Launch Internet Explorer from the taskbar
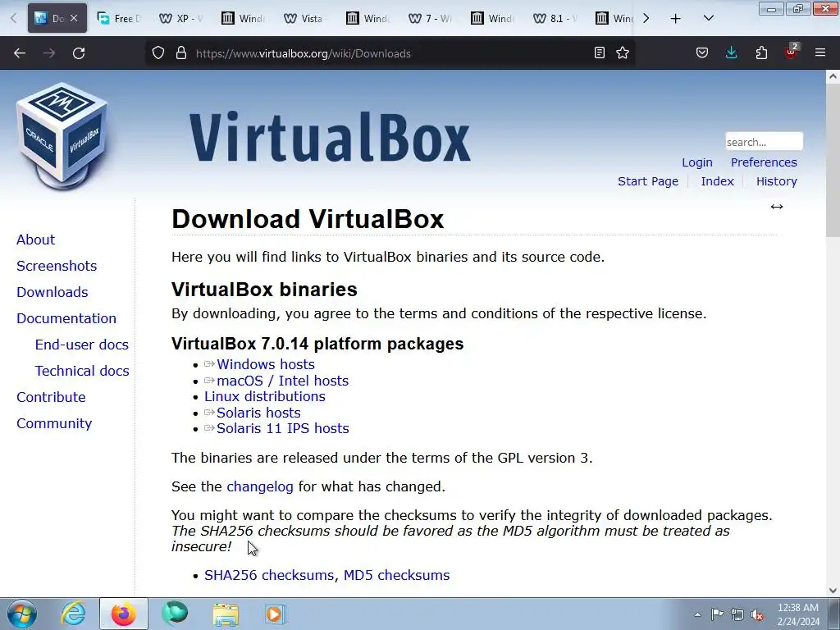840x630 pixels. click(x=73, y=614)
